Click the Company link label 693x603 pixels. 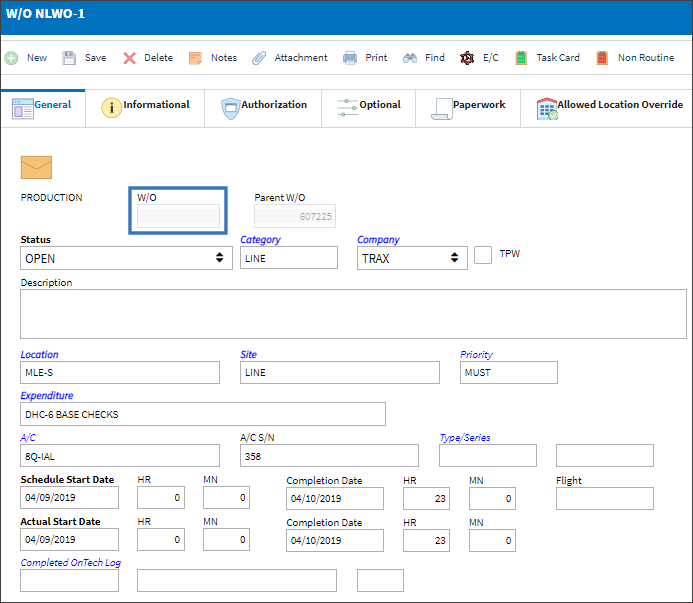pos(378,240)
